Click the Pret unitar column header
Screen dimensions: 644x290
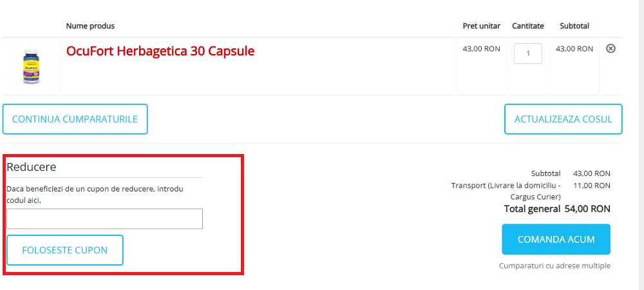pyautogui.click(x=481, y=26)
